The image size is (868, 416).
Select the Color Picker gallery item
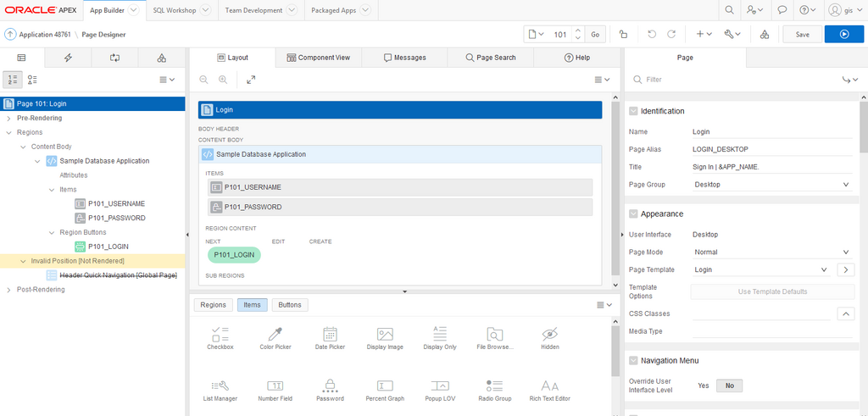tap(275, 338)
